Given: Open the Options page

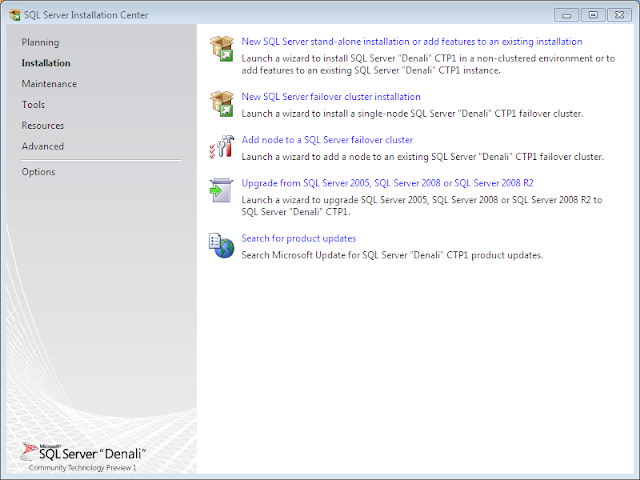Looking at the screenshot, I should coord(38,172).
